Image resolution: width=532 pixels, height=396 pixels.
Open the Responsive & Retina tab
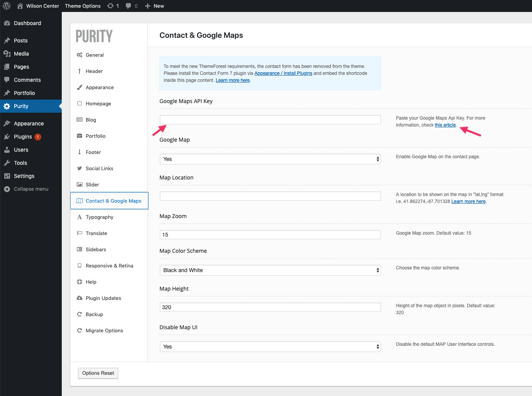coord(109,266)
